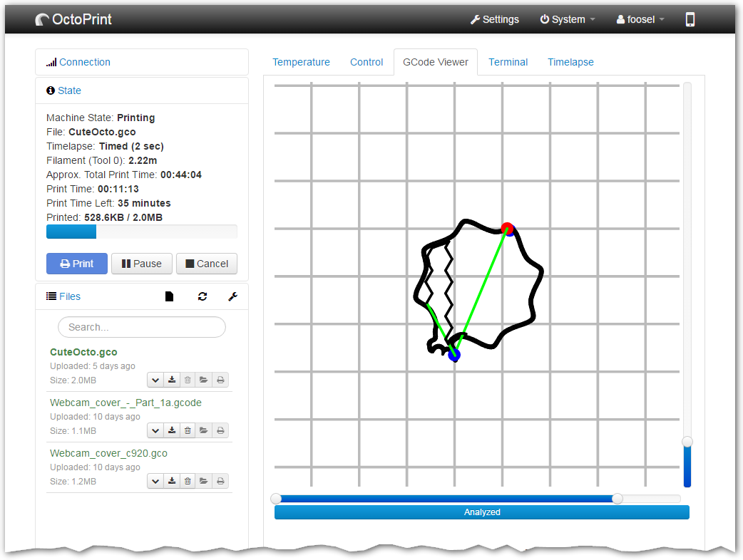Click the document icon in Files header
The height and width of the screenshot is (560, 743).
[169, 296]
